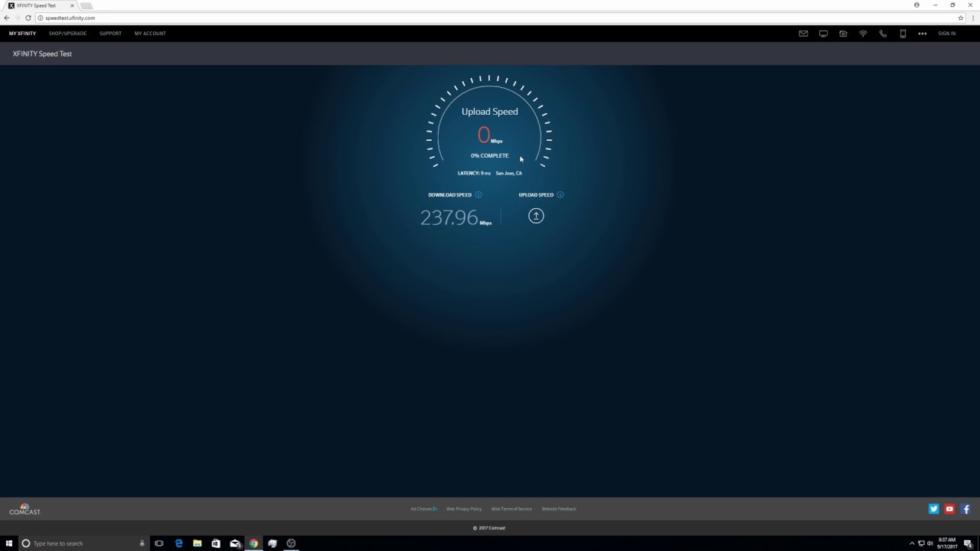980x551 pixels.
Task: Show hidden system tray icons
Action: (912, 543)
